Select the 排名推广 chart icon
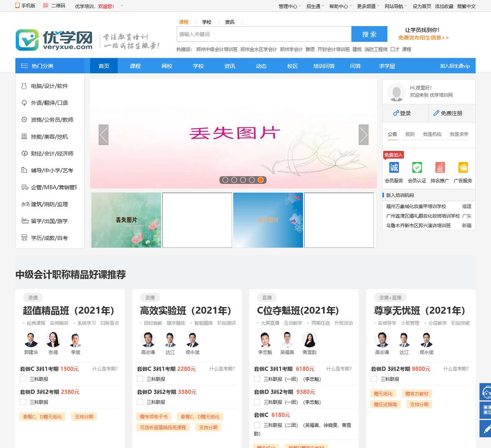 click(x=440, y=167)
